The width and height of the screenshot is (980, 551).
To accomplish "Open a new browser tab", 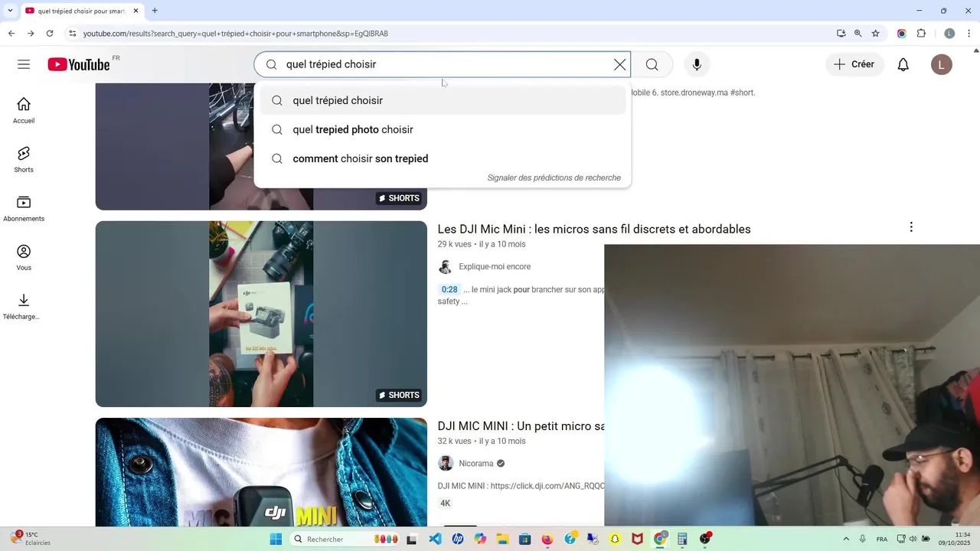I will click(x=155, y=11).
